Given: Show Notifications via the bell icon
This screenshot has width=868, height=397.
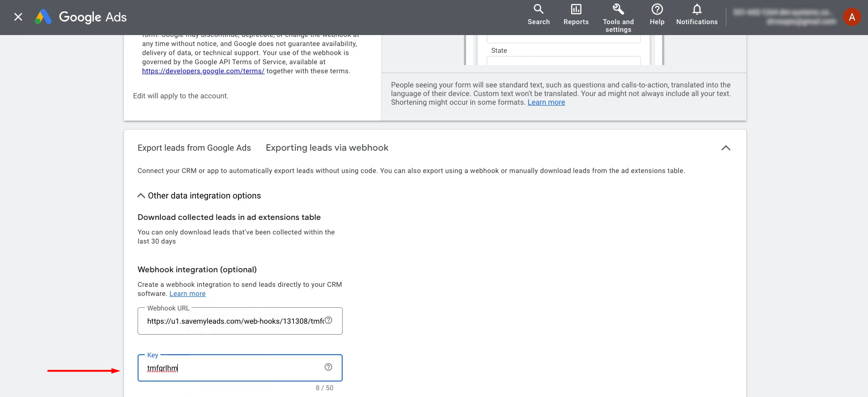Looking at the screenshot, I should coord(697,15).
